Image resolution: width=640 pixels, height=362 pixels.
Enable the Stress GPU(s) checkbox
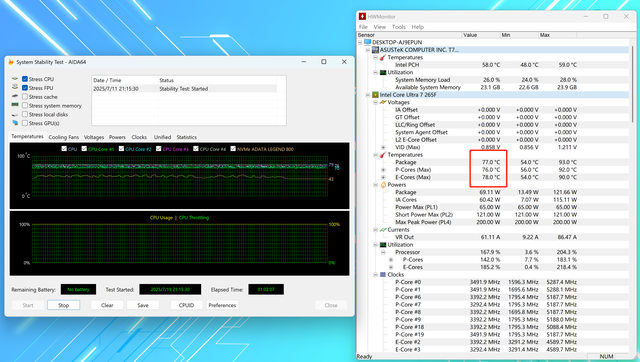coord(25,123)
